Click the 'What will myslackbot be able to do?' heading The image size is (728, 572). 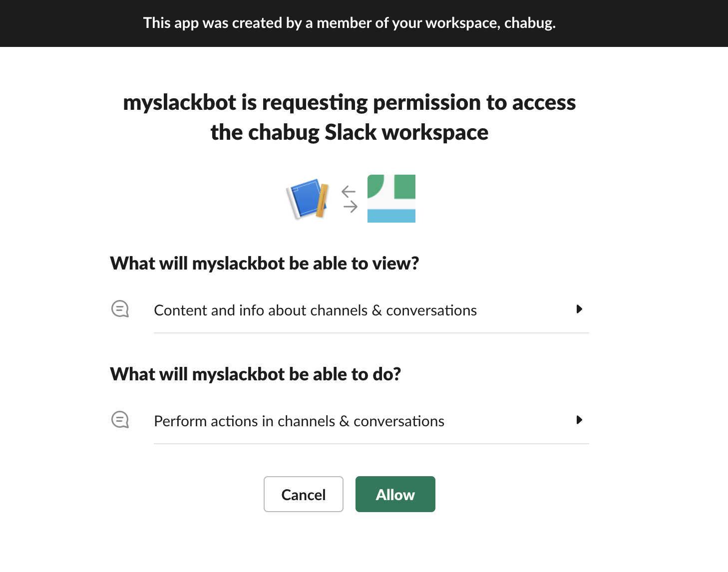click(x=256, y=374)
